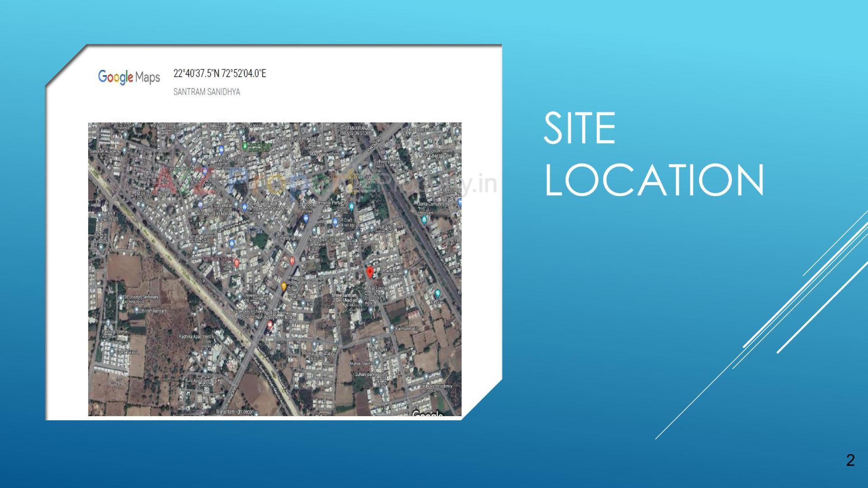The image size is (868, 488).
Task: Select the orange pin at Bhagyoday Restaurant & Banquet
Action: point(284,285)
